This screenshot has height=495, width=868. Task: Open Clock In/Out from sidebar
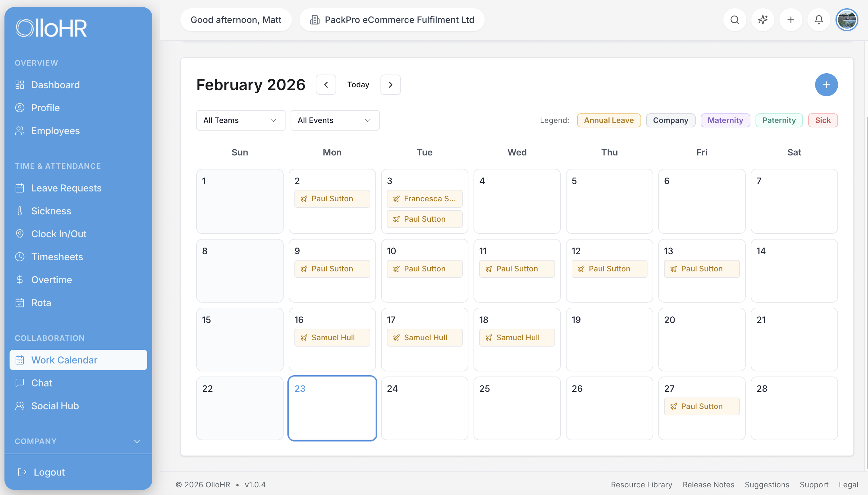click(59, 234)
